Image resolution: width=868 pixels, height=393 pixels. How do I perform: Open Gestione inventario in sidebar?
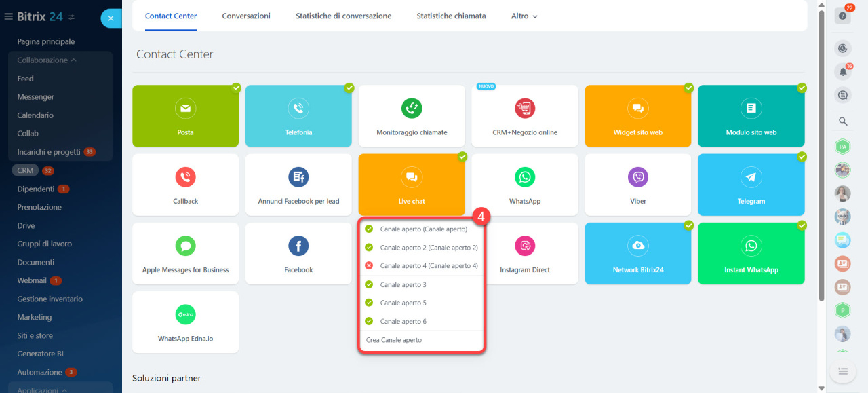click(x=50, y=299)
